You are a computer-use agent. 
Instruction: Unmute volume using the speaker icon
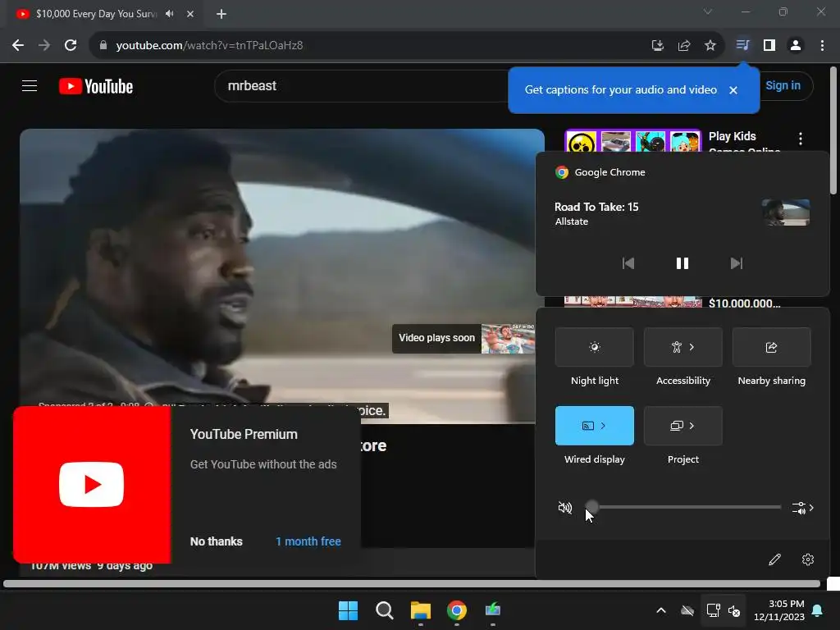tap(565, 507)
